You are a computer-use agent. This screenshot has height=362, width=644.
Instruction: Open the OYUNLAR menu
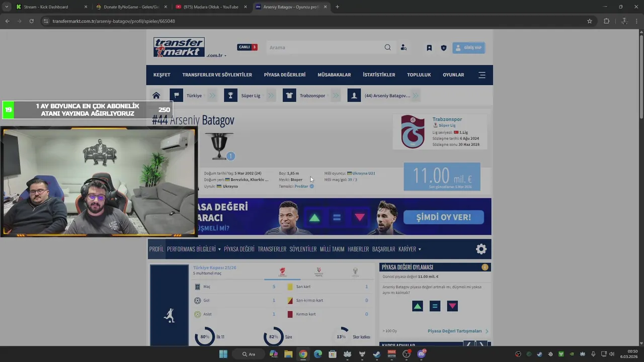click(x=453, y=75)
